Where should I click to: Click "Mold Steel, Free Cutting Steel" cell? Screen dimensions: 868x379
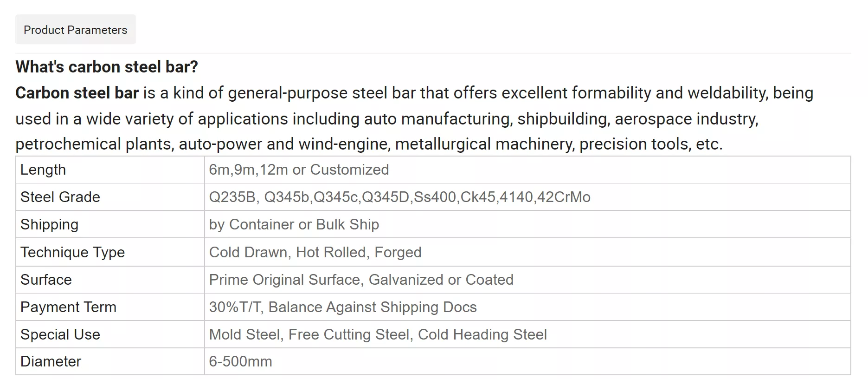(x=527, y=334)
